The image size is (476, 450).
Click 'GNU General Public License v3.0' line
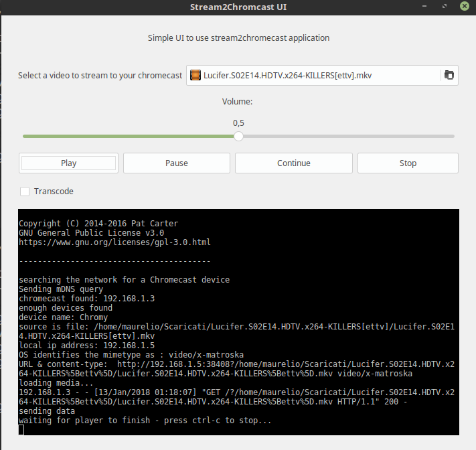click(x=91, y=233)
